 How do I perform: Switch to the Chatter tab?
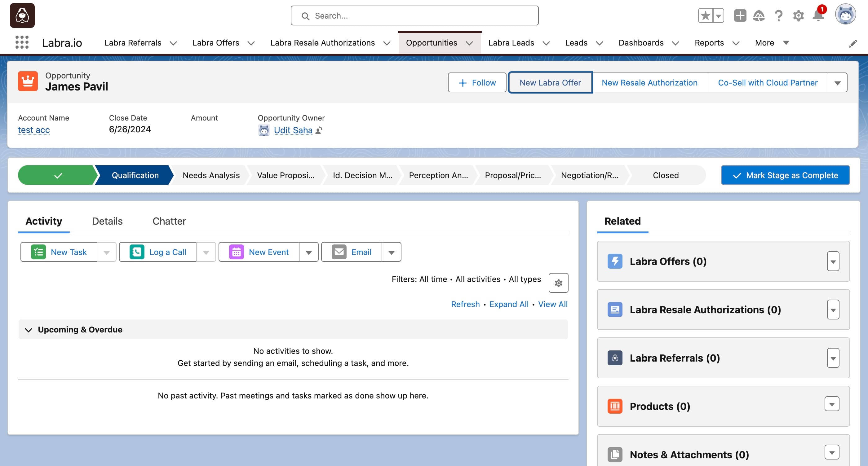(169, 221)
